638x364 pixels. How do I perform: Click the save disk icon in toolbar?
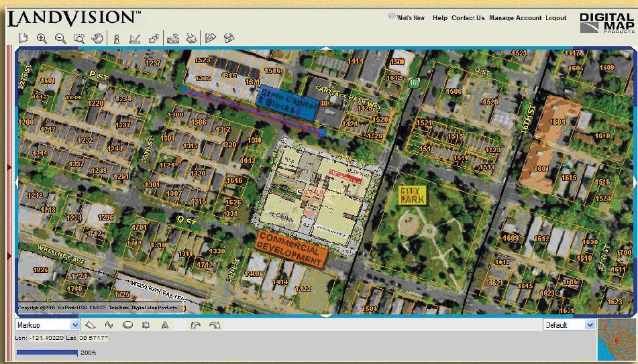pos(229,39)
